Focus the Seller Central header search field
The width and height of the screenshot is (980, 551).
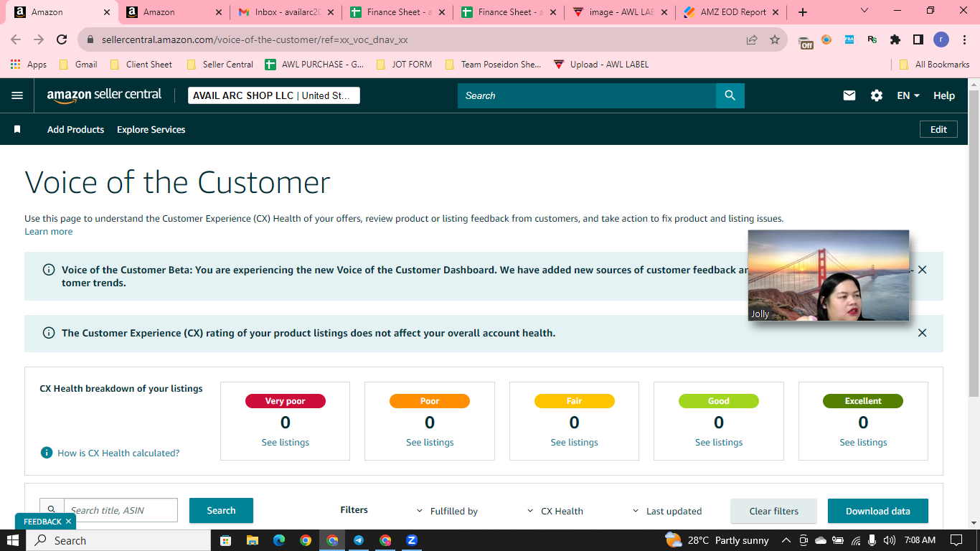pos(587,95)
